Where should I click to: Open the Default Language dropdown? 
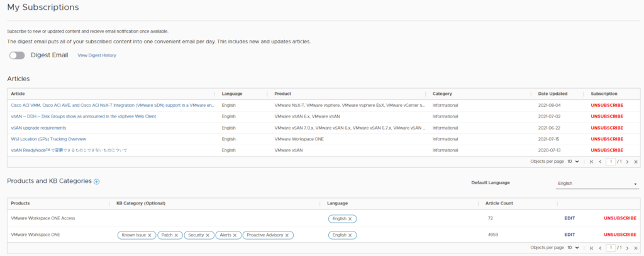597,184
